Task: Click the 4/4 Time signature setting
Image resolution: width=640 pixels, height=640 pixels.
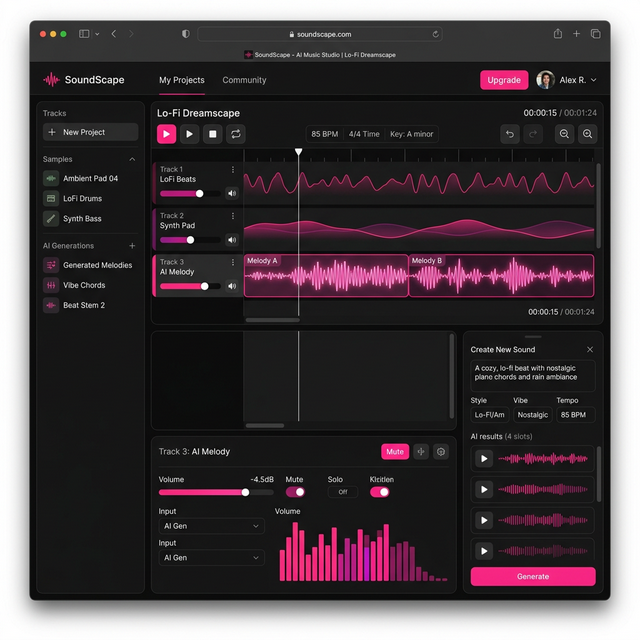Action: pyautogui.click(x=364, y=134)
